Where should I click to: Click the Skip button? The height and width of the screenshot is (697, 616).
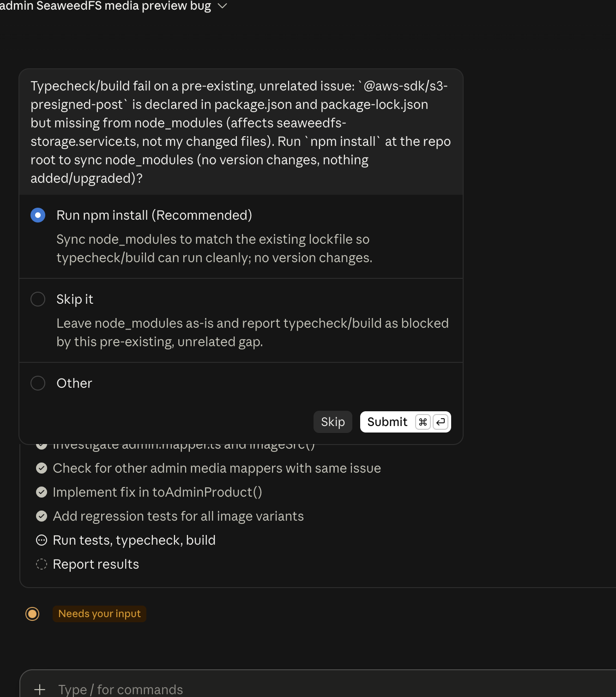(333, 422)
